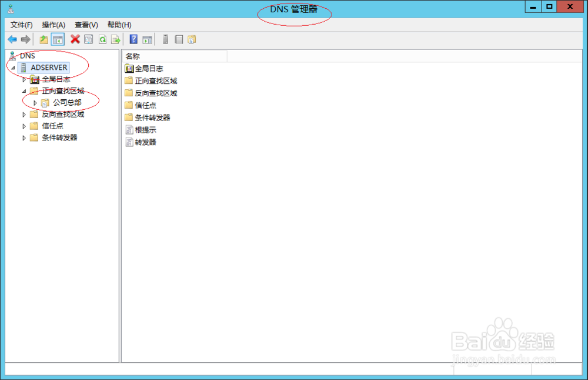This screenshot has width=588, height=380.
Task: Expand the 公司总部 zone node
Action: [x=35, y=102]
